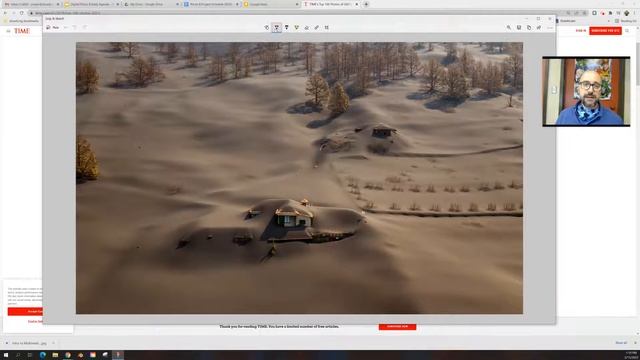Switch to the first Gmail Inbox tab

click(32, 4)
